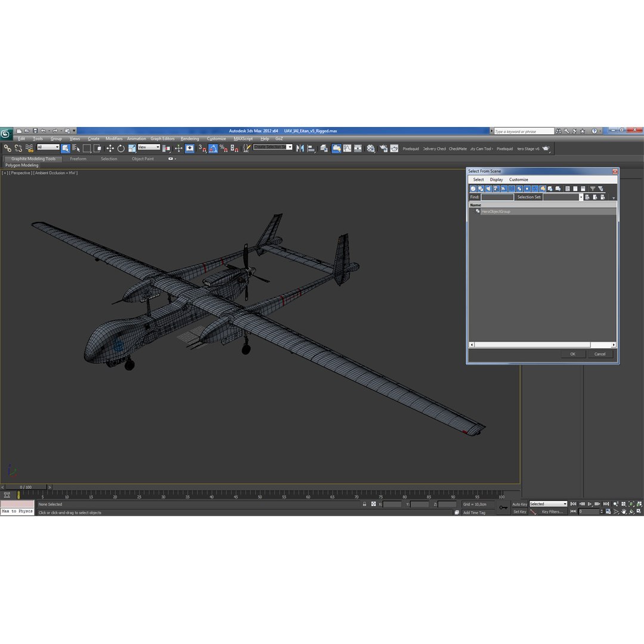Click the Use Pivot Point Center icon

pos(167,148)
